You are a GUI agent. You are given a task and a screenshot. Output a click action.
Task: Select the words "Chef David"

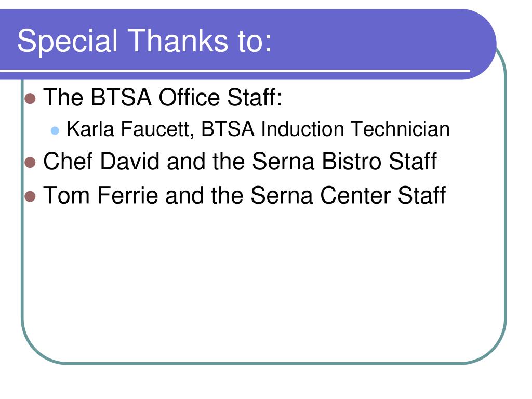tap(101, 161)
